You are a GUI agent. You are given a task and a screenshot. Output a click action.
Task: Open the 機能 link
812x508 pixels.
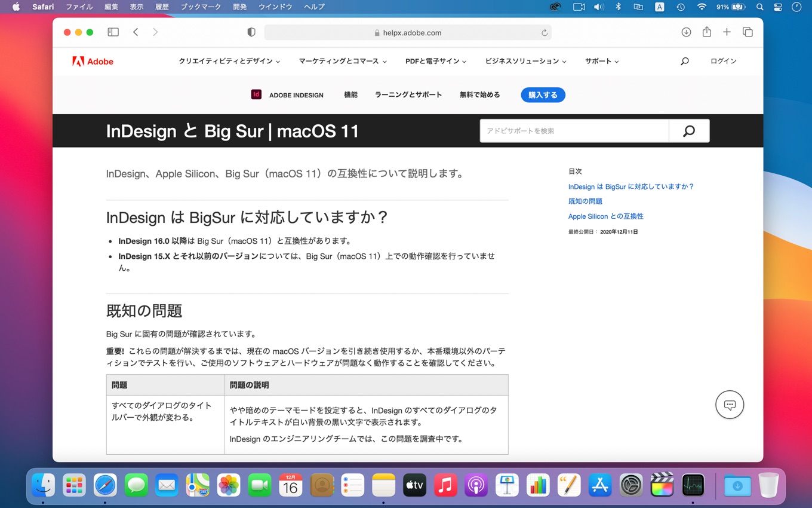point(350,95)
